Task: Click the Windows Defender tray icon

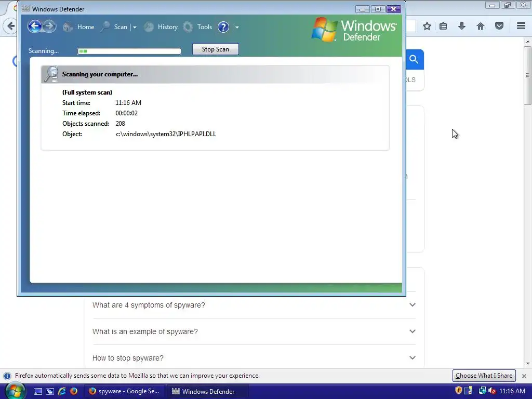Action: [468, 391]
